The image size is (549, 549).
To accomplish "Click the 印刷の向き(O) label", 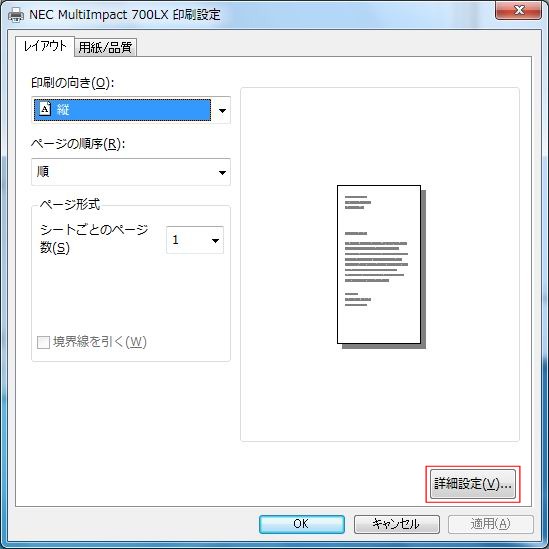I will coord(72,83).
